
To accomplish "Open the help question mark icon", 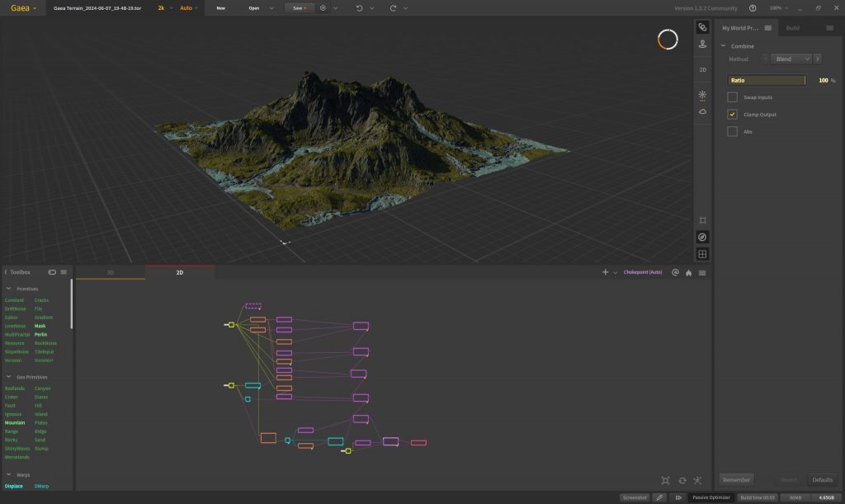I will [753, 8].
